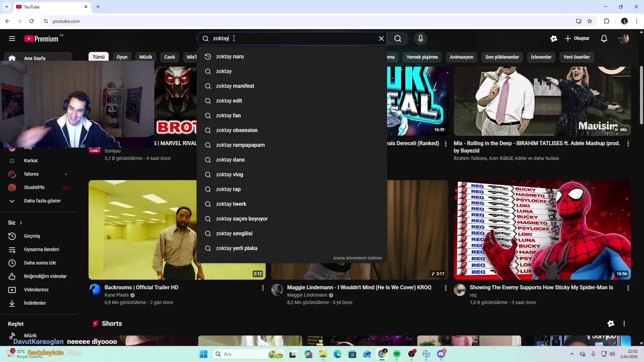Show hidden system tray icons
This screenshot has width=644, height=362.
tap(573, 354)
